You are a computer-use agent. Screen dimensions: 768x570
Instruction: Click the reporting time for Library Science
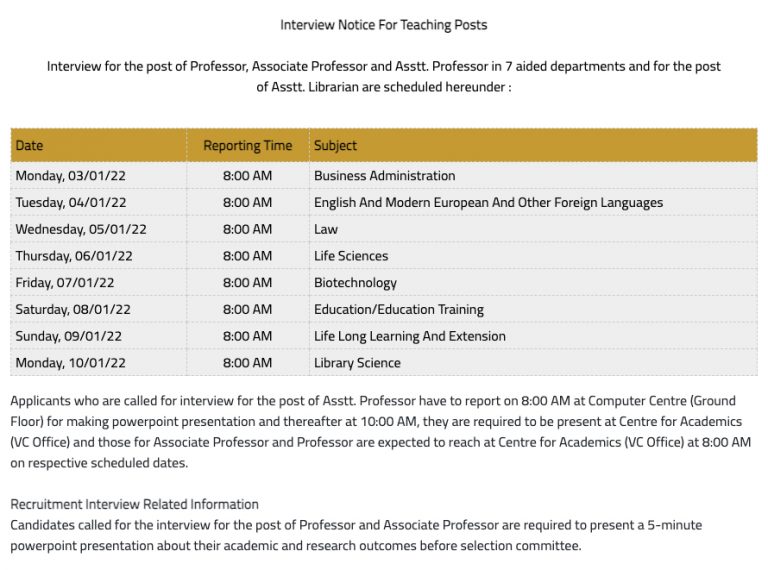coord(247,363)
